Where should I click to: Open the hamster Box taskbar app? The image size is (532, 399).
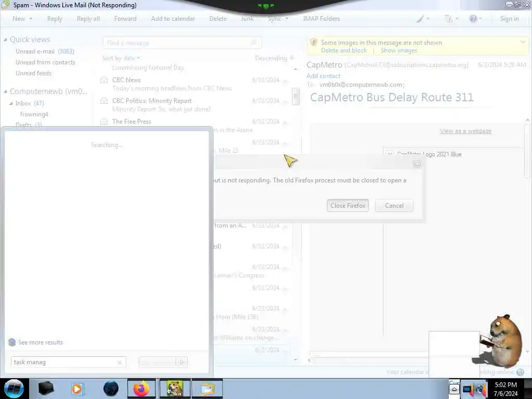click(175, 389)
